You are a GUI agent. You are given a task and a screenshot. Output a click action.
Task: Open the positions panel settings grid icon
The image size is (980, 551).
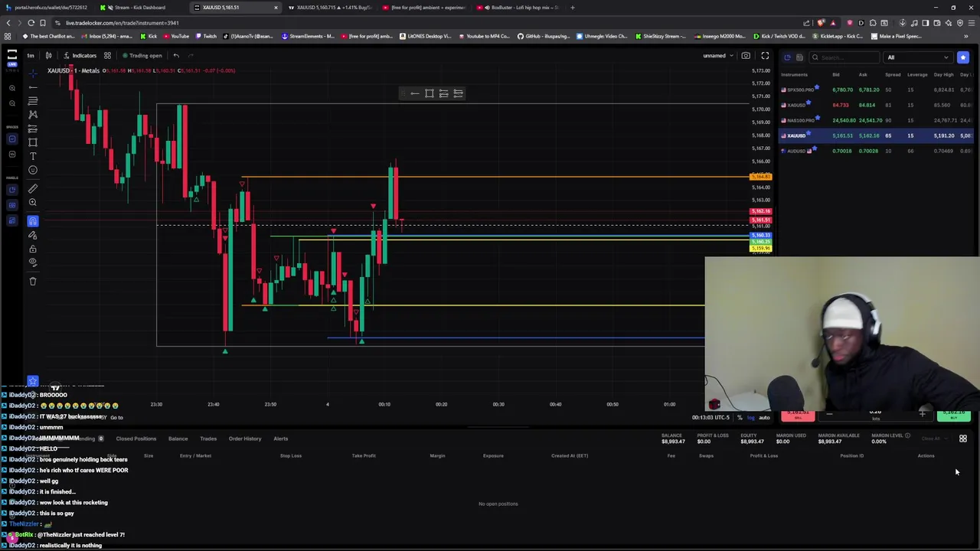coord(963,439)
